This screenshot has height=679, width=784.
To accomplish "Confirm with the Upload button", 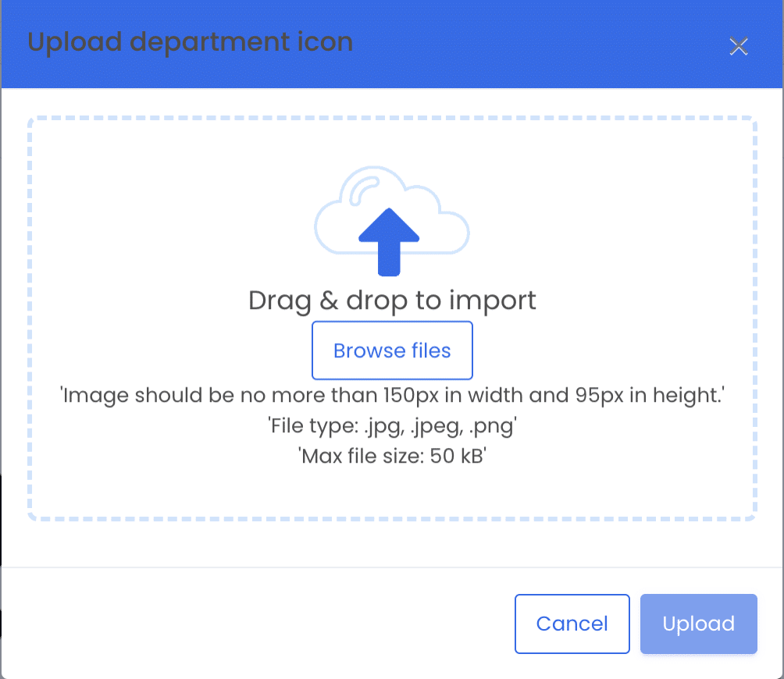I will tap(699, 624).
